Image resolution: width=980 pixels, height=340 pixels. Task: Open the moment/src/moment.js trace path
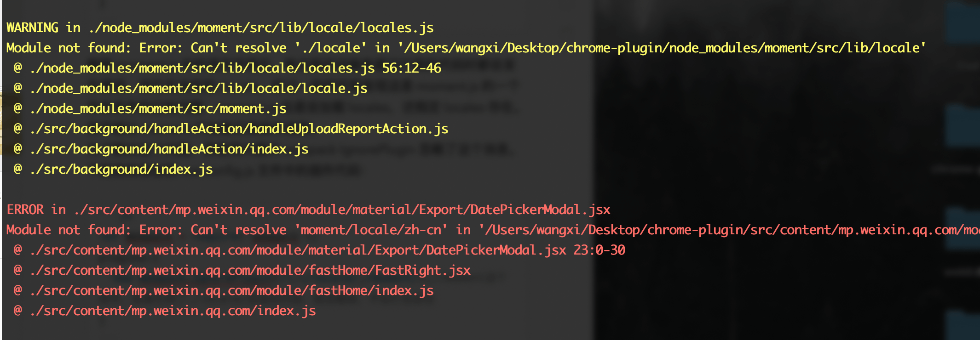coord(158,109)
